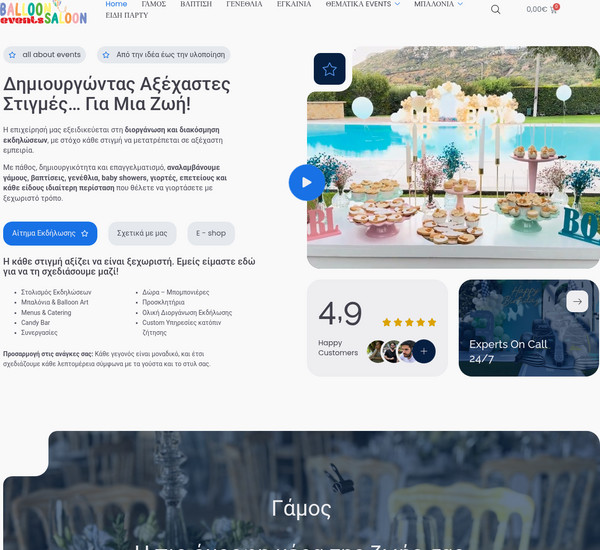Click Δημιουργώντας Αξέχαστες Στιγμές heading

pyautogui.click(x=117, y=94)
